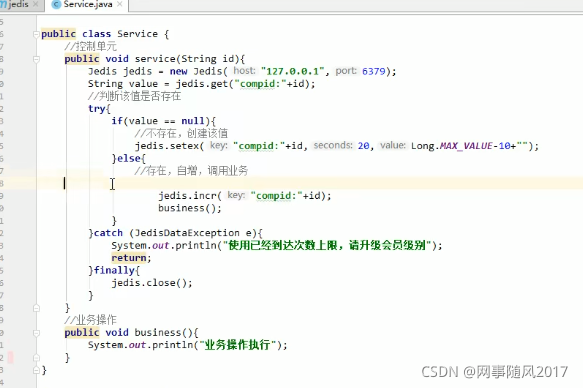Viewport: 583px width, 388px height.
Task: Click the jedis.setex( method call
Action: click(170, 146)
